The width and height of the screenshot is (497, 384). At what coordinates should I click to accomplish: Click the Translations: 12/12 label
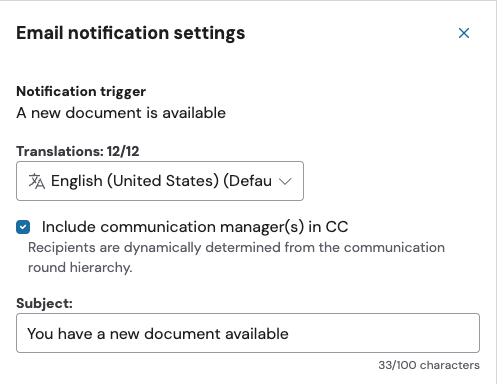pos(78,151)
